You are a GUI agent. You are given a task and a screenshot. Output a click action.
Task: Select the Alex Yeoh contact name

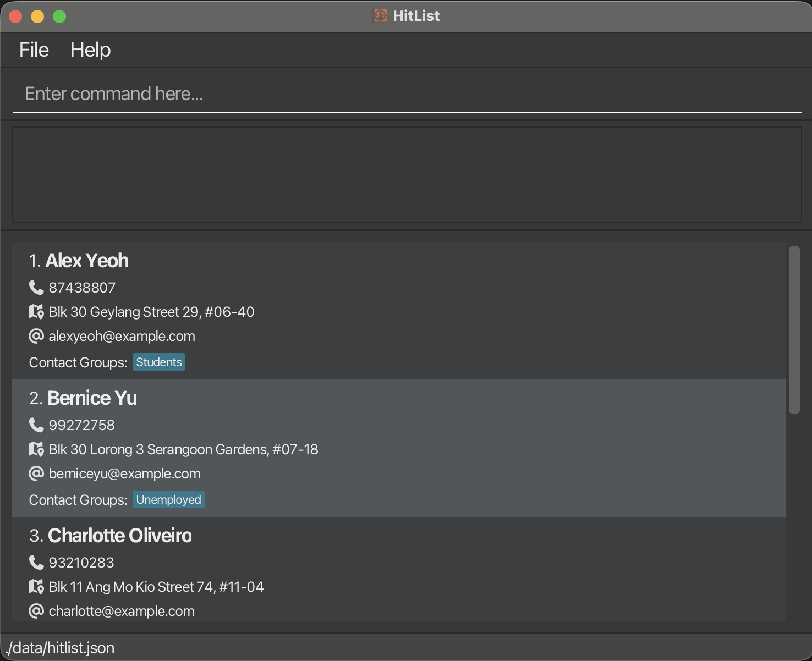pyautogui.click(x=87, y=261)
